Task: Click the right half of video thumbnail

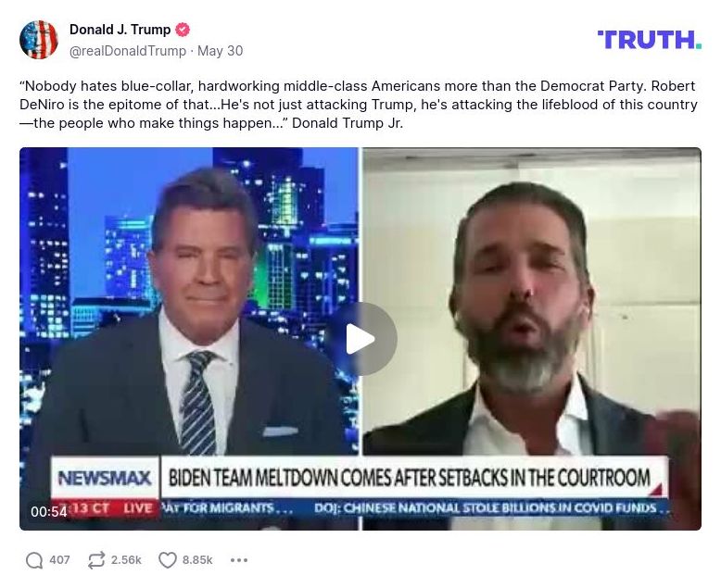Action: [532, 339]
